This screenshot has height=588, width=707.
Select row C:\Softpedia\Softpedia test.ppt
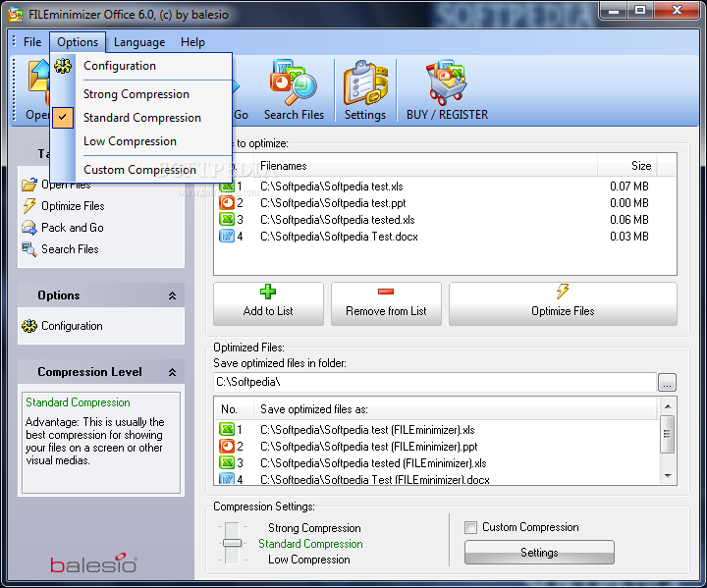[445, 203]
